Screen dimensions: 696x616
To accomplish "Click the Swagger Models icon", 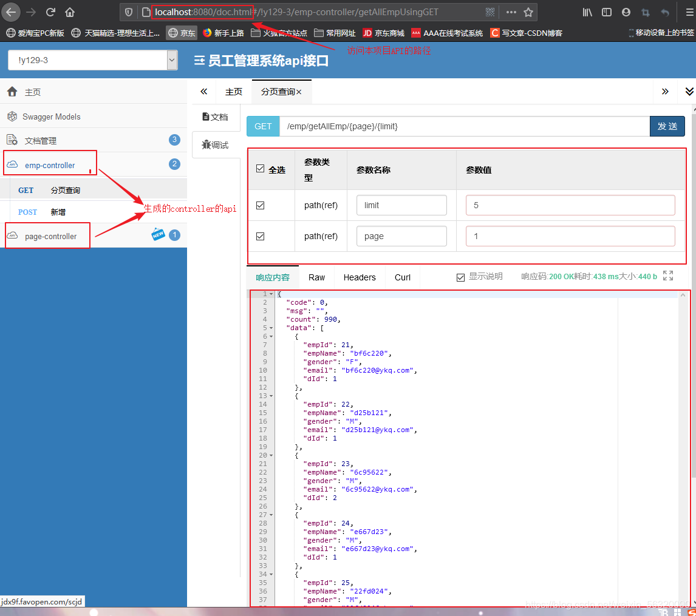I will coord(12,116).
